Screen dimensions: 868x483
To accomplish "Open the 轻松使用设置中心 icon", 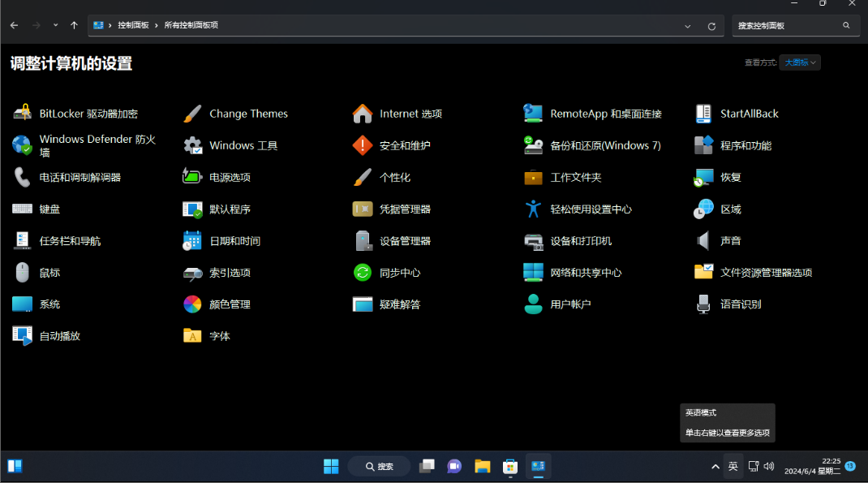I will tap(533, 209).
